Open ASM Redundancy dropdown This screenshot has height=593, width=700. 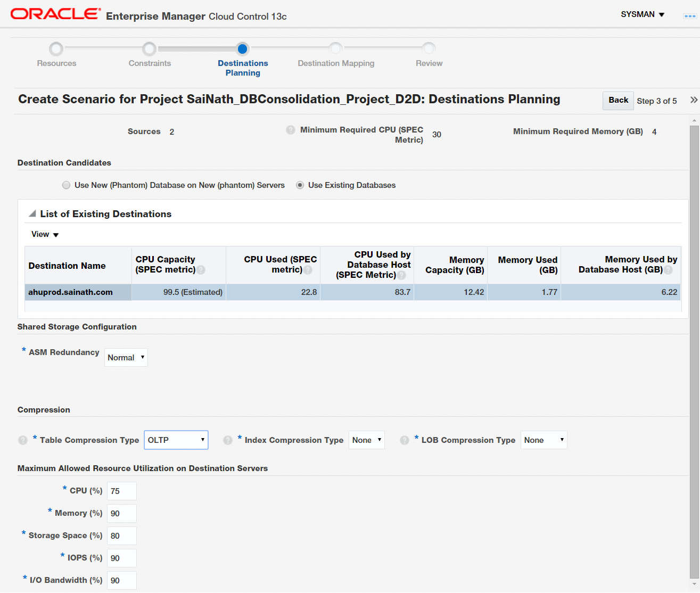126,358
